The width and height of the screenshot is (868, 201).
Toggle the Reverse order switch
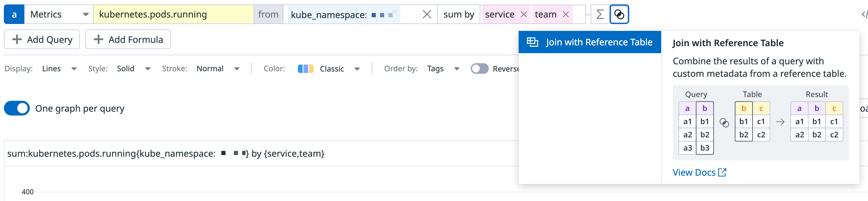(x=479, y=69)
